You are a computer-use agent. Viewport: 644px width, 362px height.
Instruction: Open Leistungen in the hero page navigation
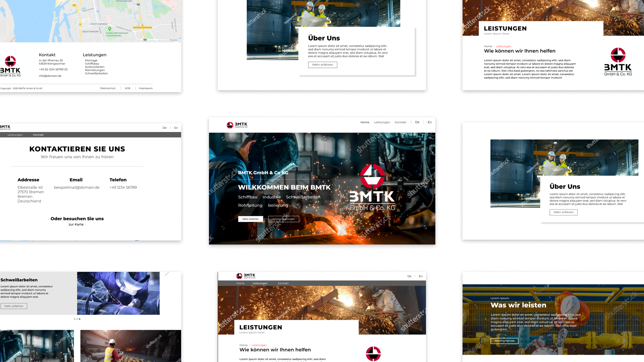382,122
